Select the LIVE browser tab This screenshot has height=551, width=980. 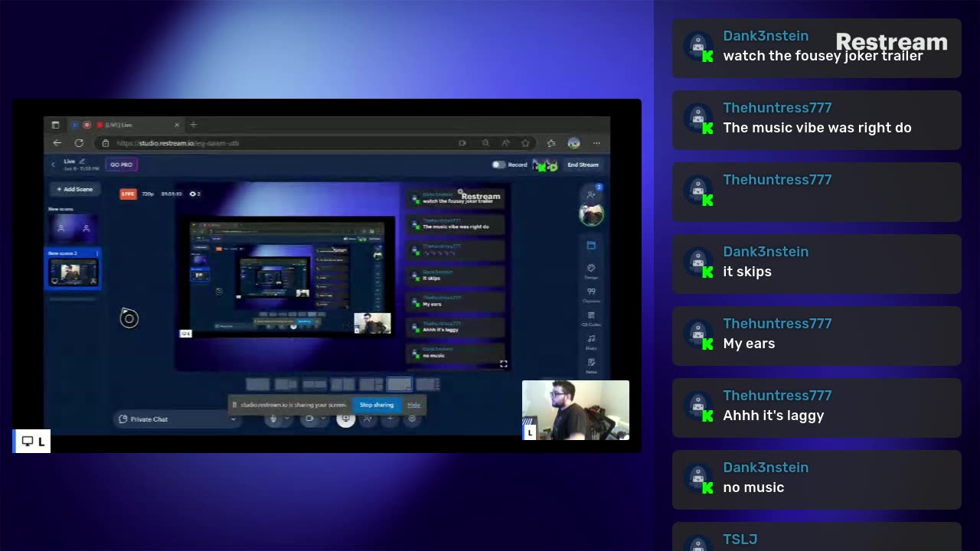coord(126,125)
